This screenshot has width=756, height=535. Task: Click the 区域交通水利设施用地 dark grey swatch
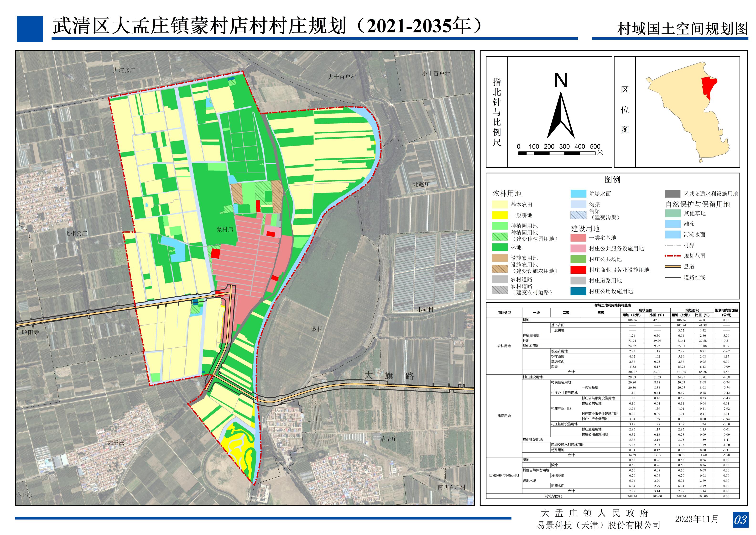(672, 194)
